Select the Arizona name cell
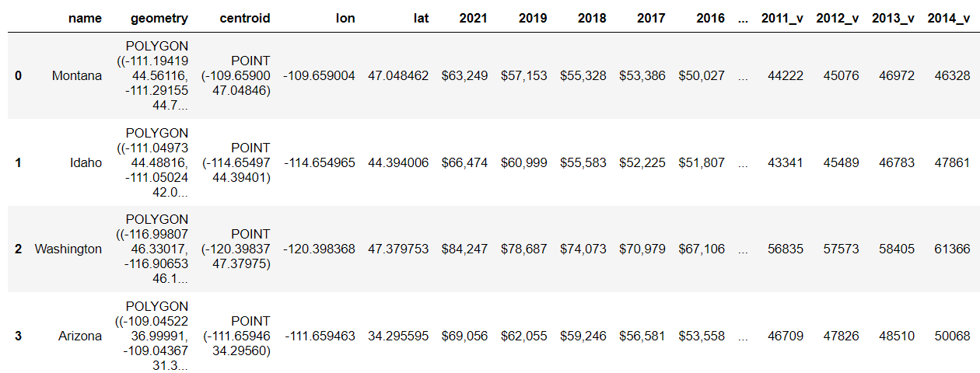The width and height of the screenshot is (980, 373). (x=79, y=336)
